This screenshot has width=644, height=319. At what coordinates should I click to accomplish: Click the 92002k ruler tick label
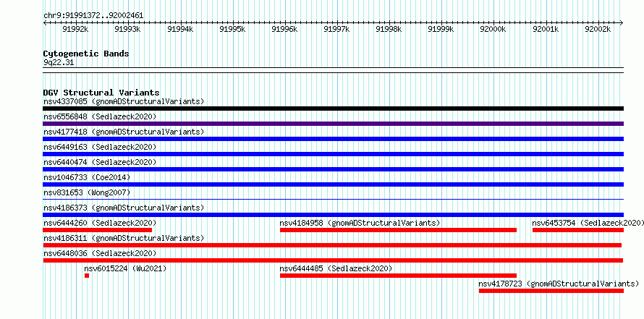click(x=598, y=29)
